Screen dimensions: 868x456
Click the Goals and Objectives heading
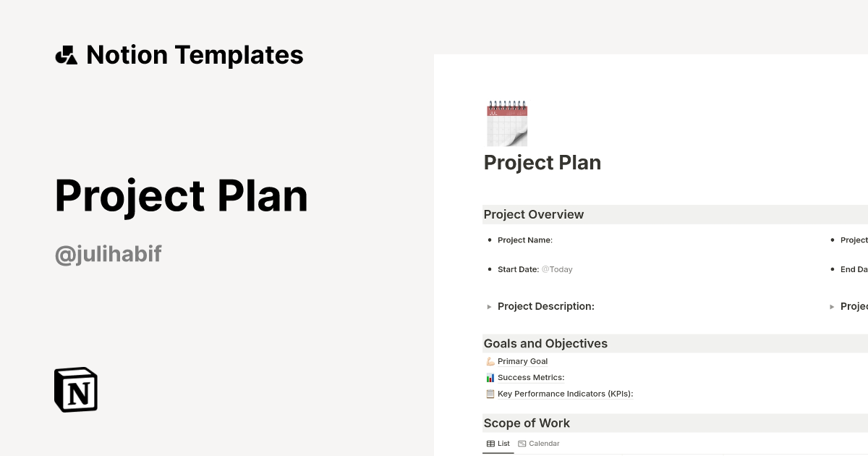click(545, 343)
